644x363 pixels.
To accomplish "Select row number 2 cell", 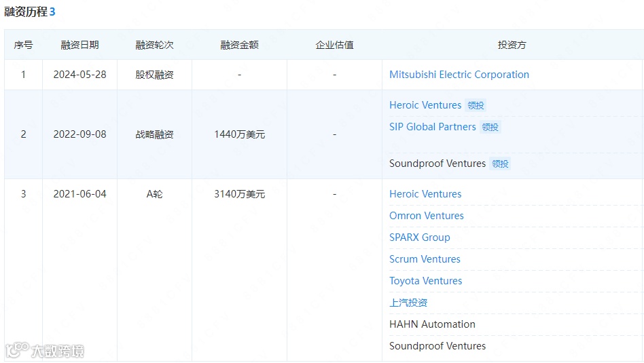I will [23, 134].
